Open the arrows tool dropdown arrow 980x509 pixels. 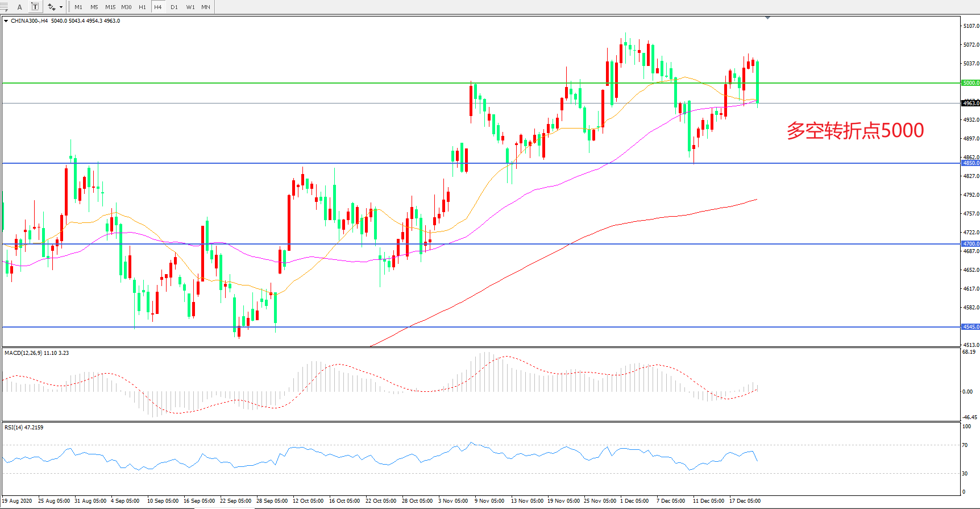point(61,7)
